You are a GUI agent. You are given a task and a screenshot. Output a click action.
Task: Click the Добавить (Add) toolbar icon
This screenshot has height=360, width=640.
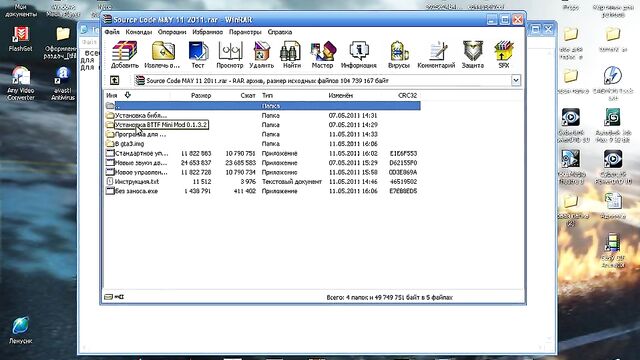[x=125, y=55]
